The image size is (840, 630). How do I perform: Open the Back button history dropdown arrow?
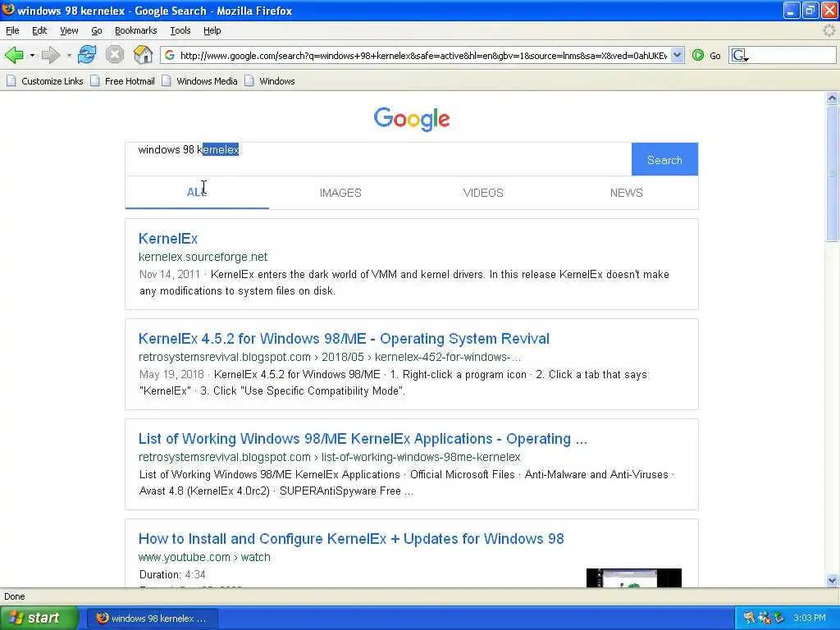tap(32, 55)
